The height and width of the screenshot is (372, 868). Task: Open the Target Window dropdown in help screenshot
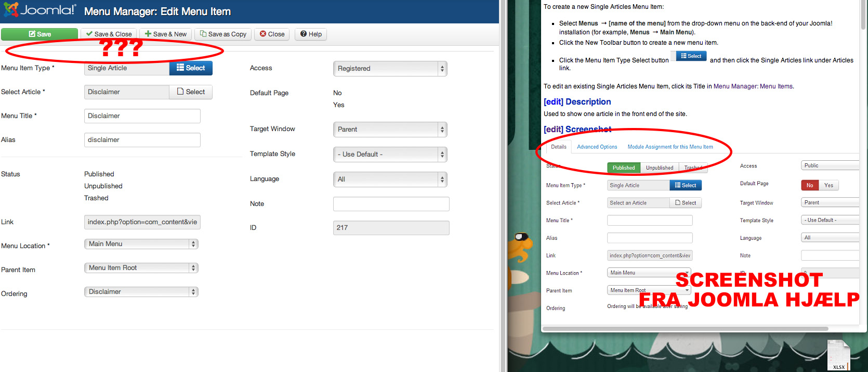tap(830, 203)
